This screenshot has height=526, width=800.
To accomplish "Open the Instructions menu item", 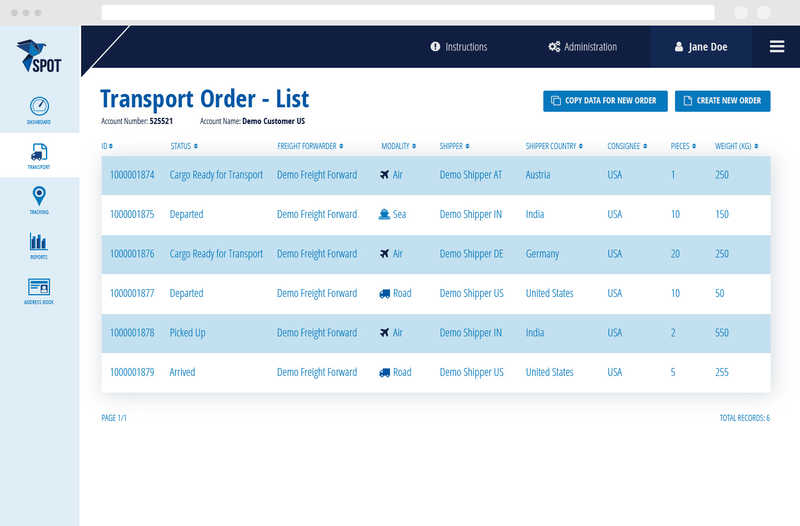I will click(459, 47).
